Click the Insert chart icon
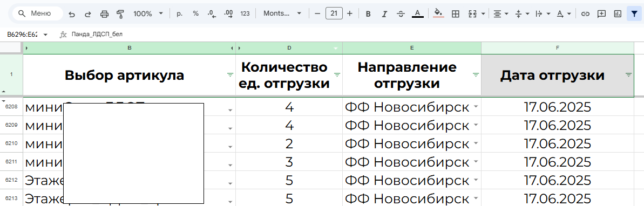644x206 pixels. tap(618, 13)
